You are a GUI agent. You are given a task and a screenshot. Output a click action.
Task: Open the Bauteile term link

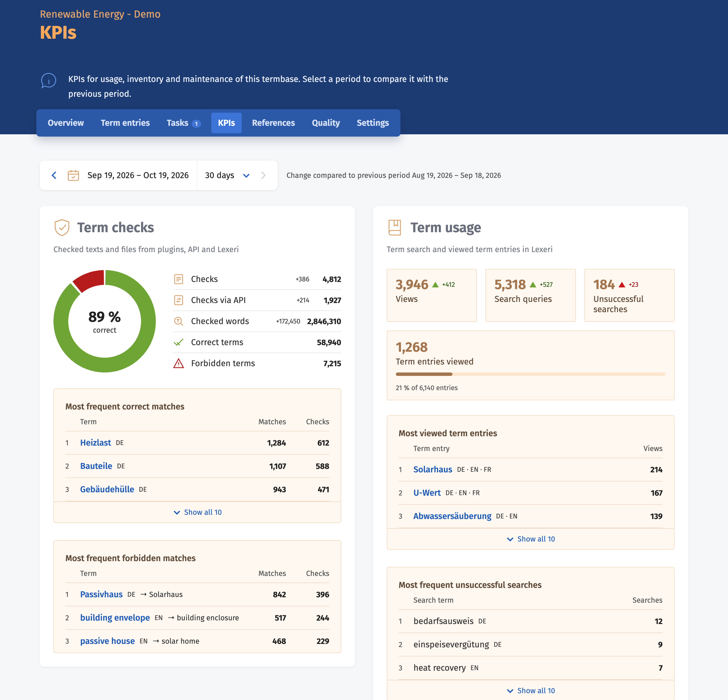click(96, 466)
